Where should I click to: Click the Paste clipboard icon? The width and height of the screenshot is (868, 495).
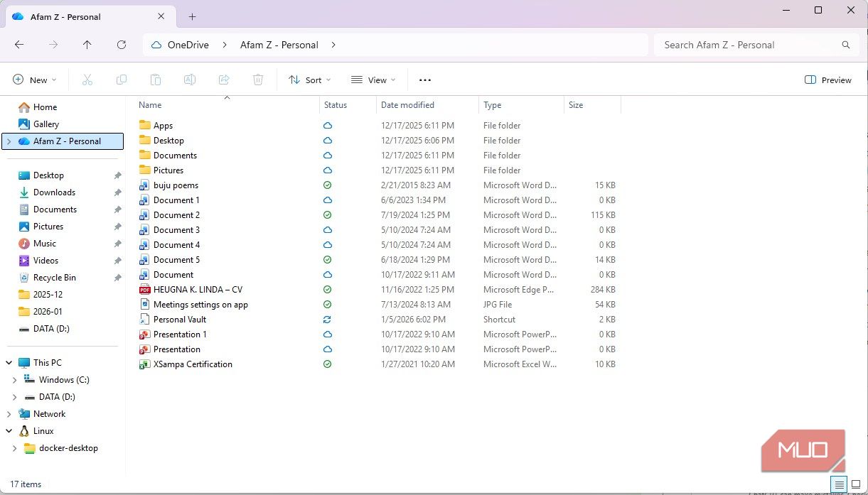point(156,80)
